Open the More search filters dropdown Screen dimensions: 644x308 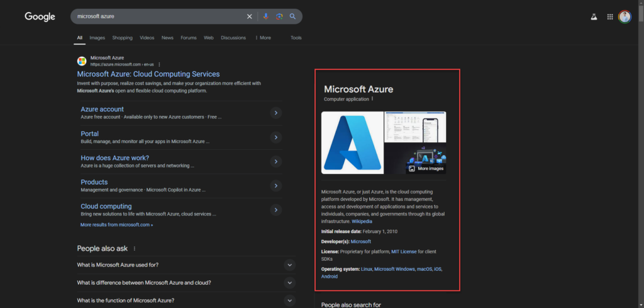click(263, 38)
